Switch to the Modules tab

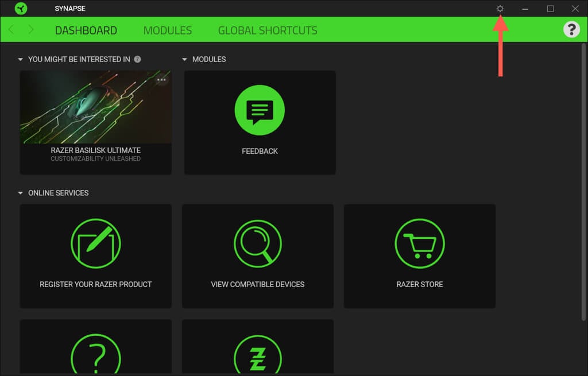(x=168, y=30)
